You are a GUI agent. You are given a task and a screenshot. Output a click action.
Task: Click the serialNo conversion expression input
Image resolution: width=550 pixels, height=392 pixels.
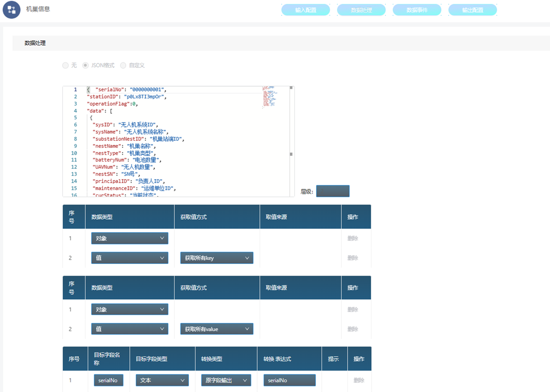(290, 380)
